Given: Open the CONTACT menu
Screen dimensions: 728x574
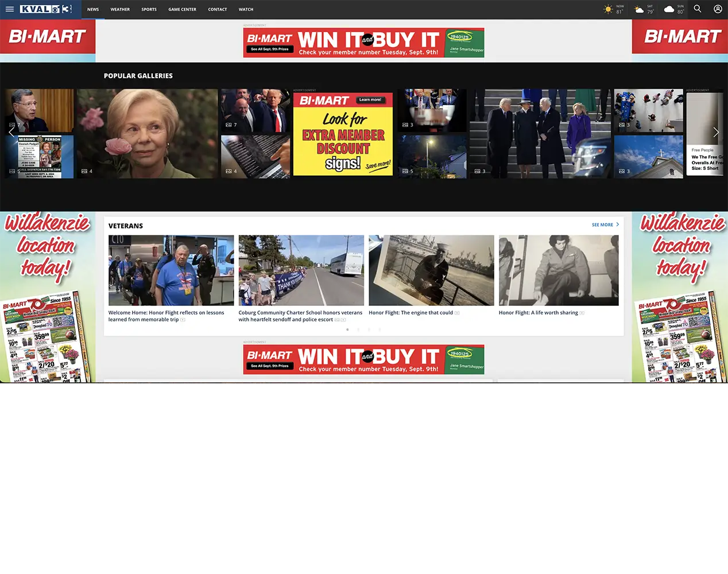Looking at the screenshot, I should [x=218, y=9].
